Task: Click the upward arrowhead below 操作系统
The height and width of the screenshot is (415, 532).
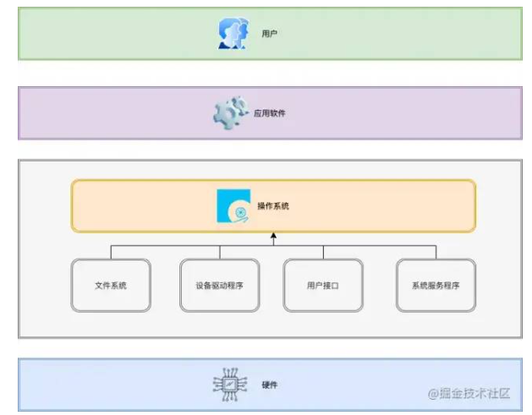Action: pos(273,238)
